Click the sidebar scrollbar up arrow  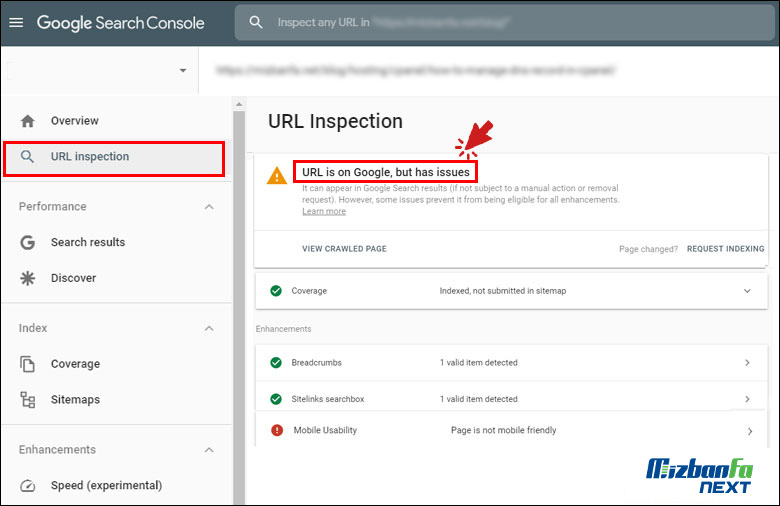click(x=239, y=104)
